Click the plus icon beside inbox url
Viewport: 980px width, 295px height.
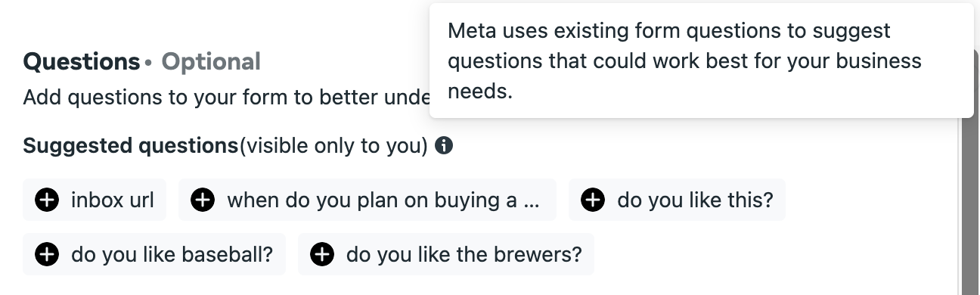(47, 200)
